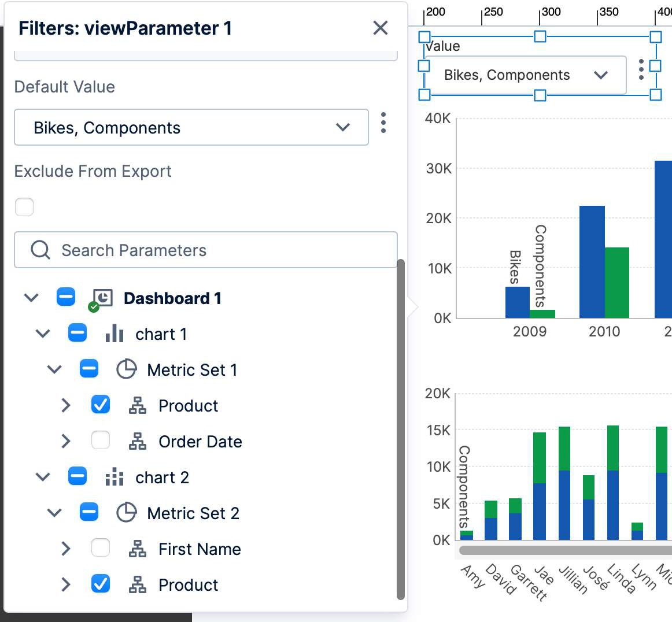The width and height of the screenshot is (672, 622).
Task: Open the canvas filter's three-dot menu
Action: point(641,70)
